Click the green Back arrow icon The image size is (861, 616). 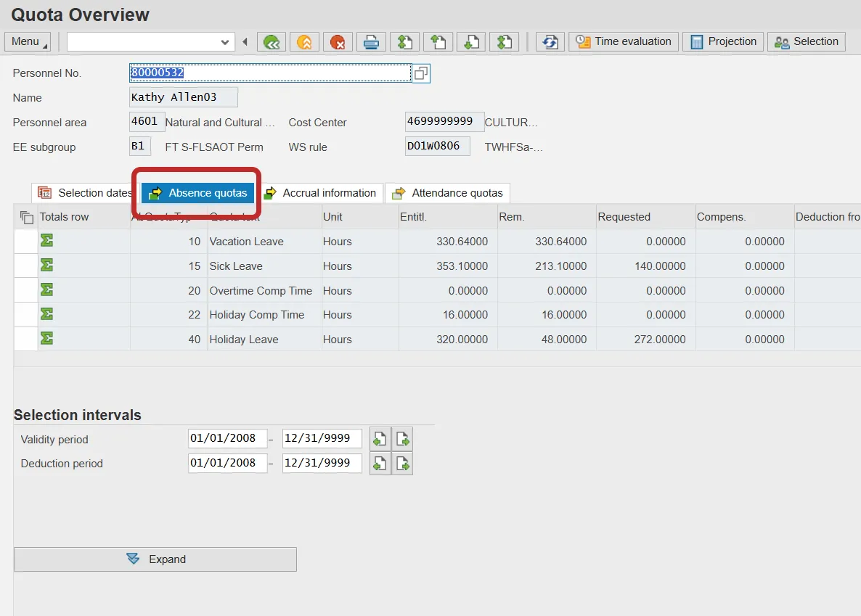point(272,42)
